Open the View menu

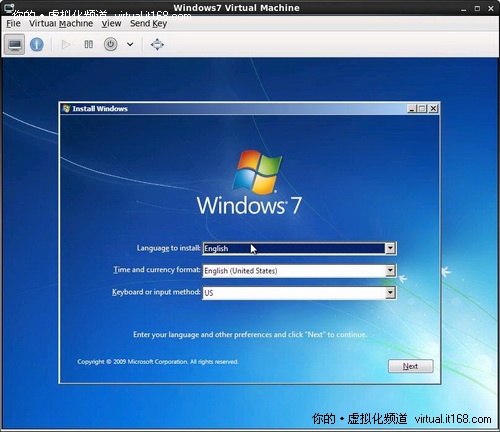click(x=111, y=24)
